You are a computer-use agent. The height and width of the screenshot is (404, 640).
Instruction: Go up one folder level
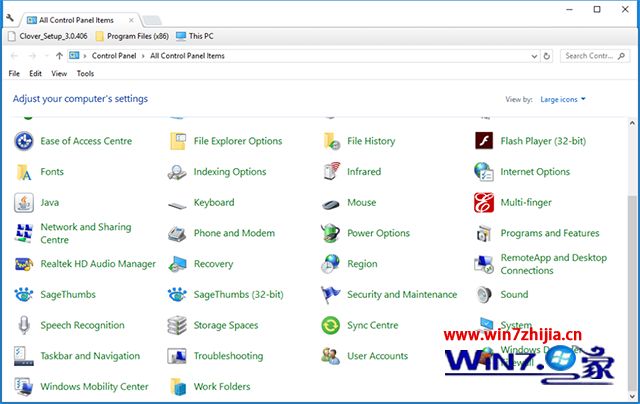click(59, 56)
